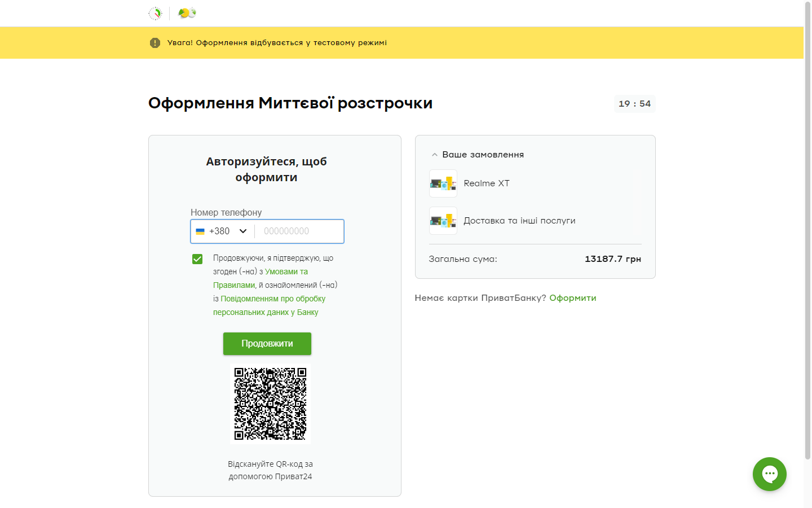The image size is (812, 508).
Task: Click the "Оформити" card link
Action: [573, 298]
